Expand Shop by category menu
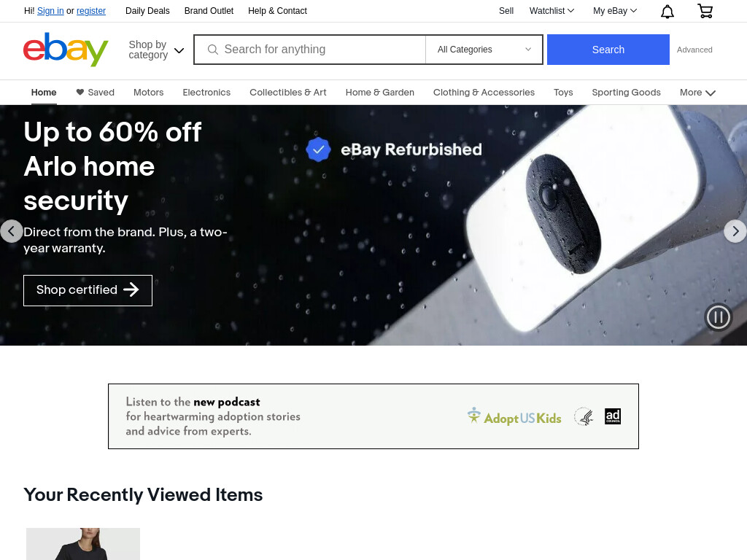The height and width of the screenshot is (560, 747). pos(156,50)
